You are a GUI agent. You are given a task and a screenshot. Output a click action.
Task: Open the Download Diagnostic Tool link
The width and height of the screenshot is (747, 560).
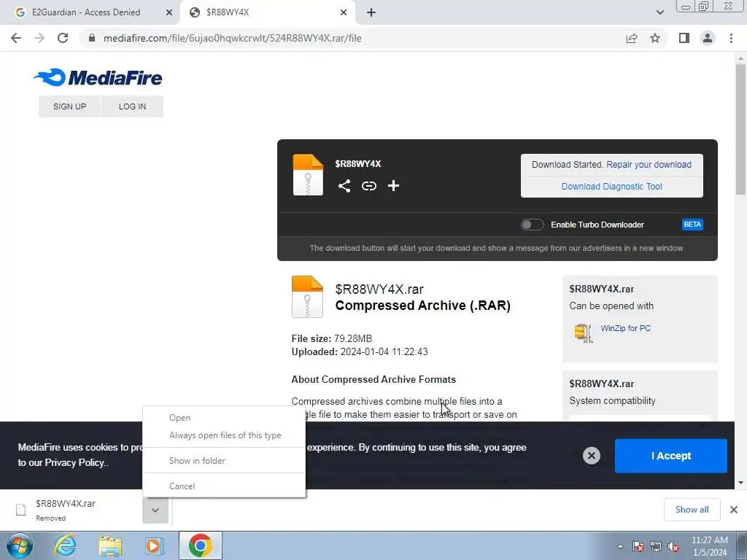click(x=611, y=186)
